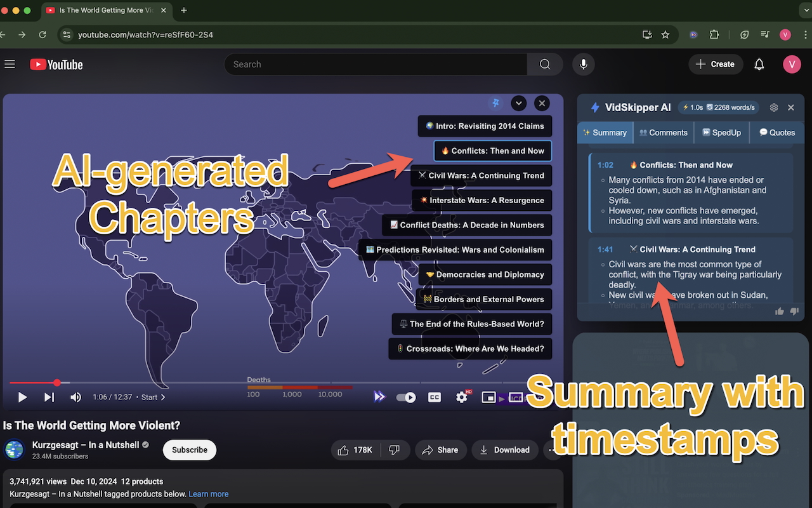Click the Subscribe button for Kurzgesagt
This screenshot has width=812, height=508.
(189, 450)
